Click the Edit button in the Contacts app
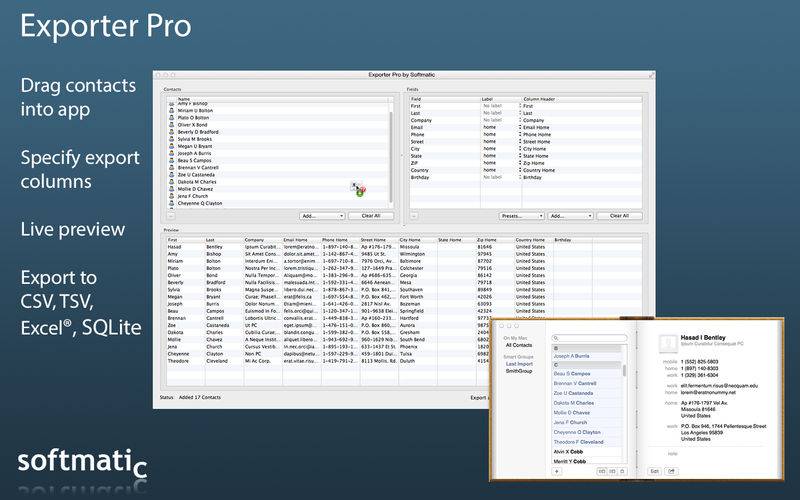800x500 pixels. [654, 471]
